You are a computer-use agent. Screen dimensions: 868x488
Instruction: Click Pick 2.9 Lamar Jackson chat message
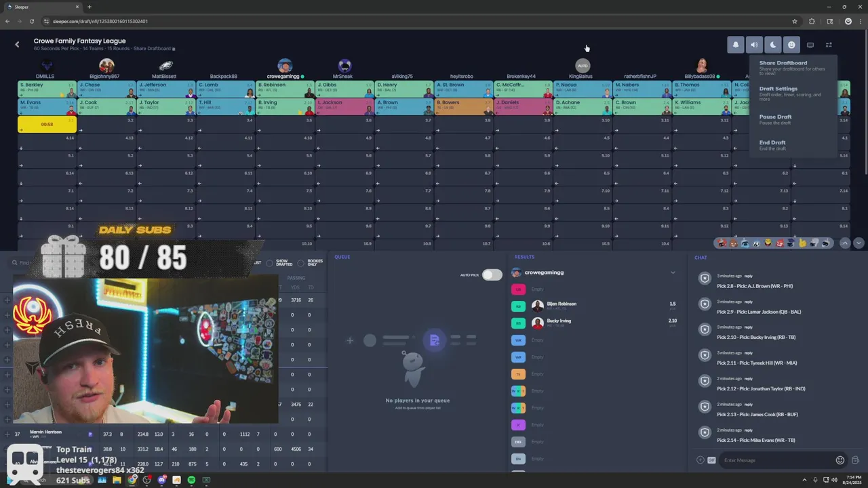point(759,312)
